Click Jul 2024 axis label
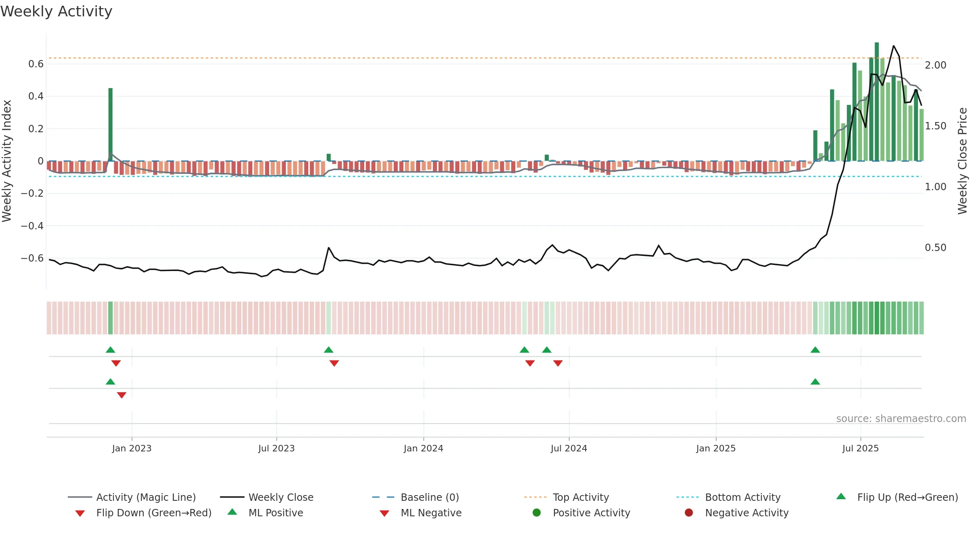 point(569,448)
